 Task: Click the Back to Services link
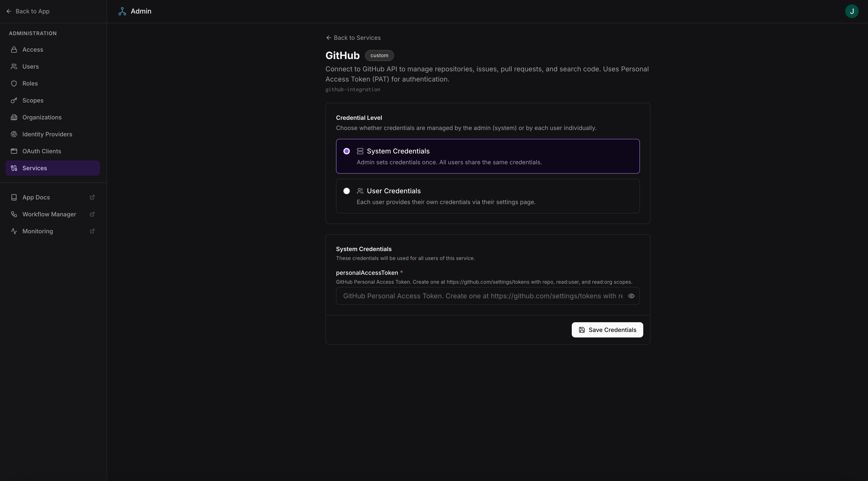tap(353, 38)
